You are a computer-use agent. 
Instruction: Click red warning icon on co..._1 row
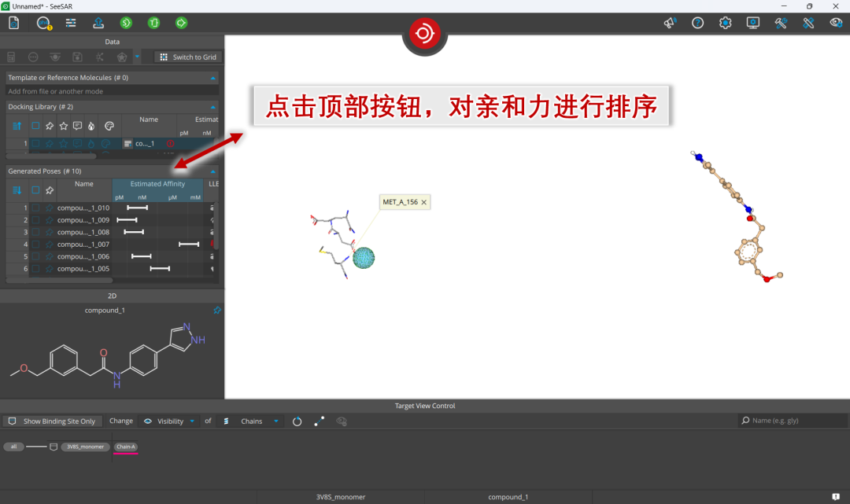coord(170,143)
